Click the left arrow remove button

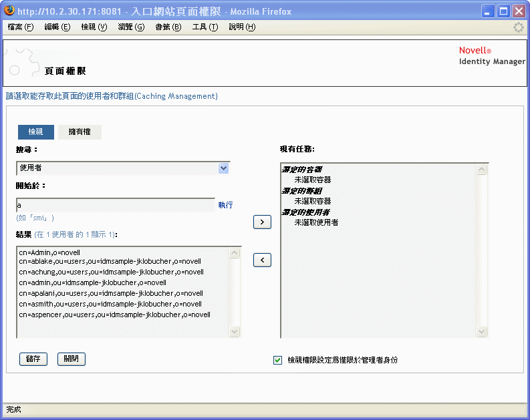[262, 260]
